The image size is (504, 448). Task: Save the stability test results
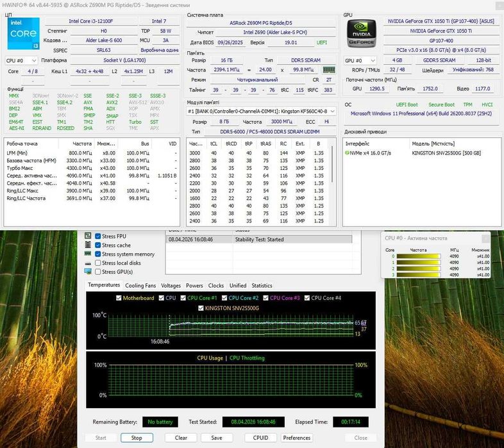pyautogui.click(x=217, y=438)
